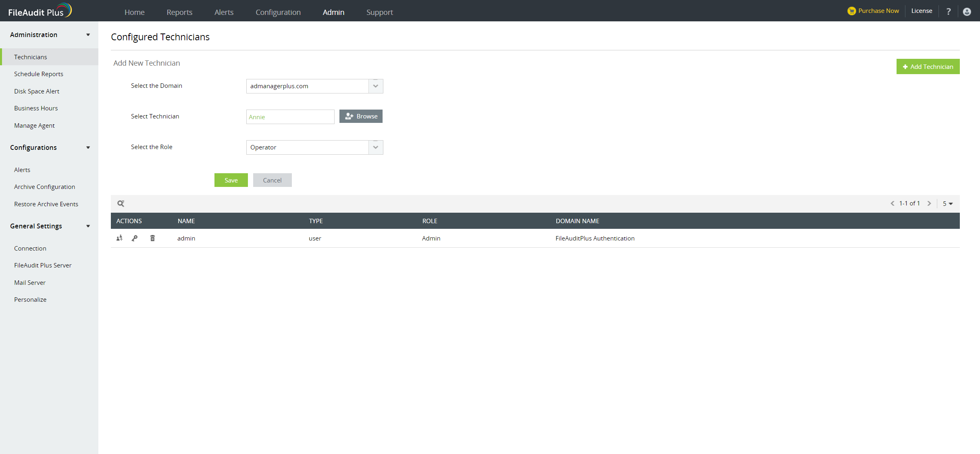Image resolution: width=980 pixels, height=454 pixels.
Task: Open the help question mark icon
Action: click(948, 11)
